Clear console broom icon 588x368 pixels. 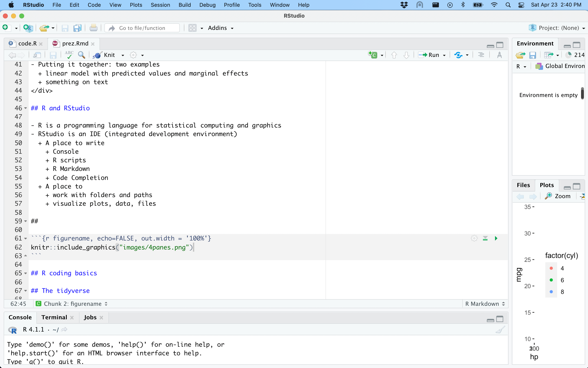tap(500, 330)
